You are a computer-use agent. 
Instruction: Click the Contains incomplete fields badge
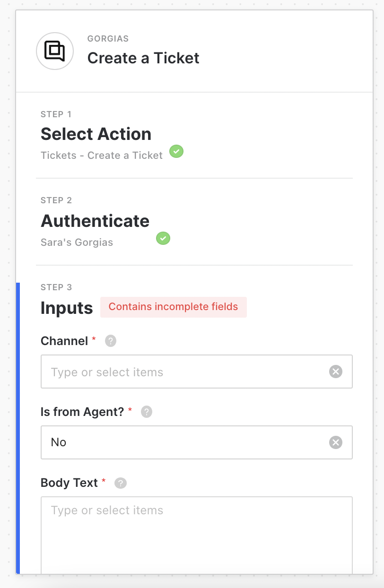[174, 307]
